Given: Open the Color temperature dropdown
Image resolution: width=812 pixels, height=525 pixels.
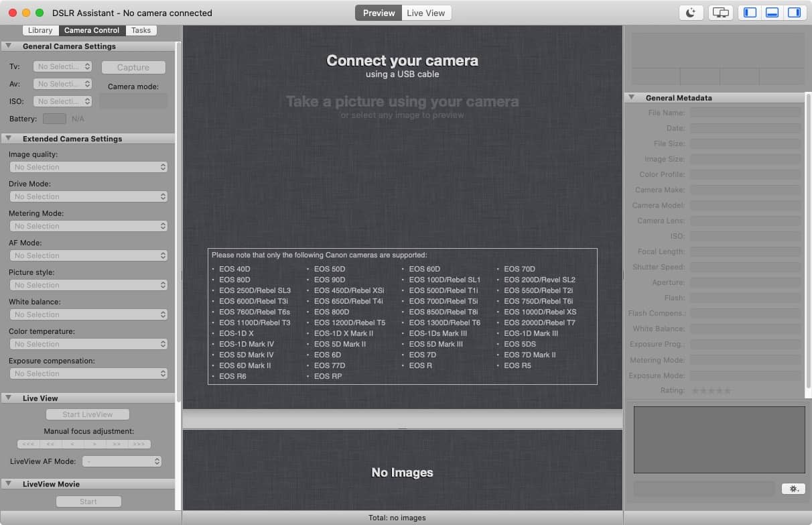Looking at the screenshot, I should click(88, 344).
